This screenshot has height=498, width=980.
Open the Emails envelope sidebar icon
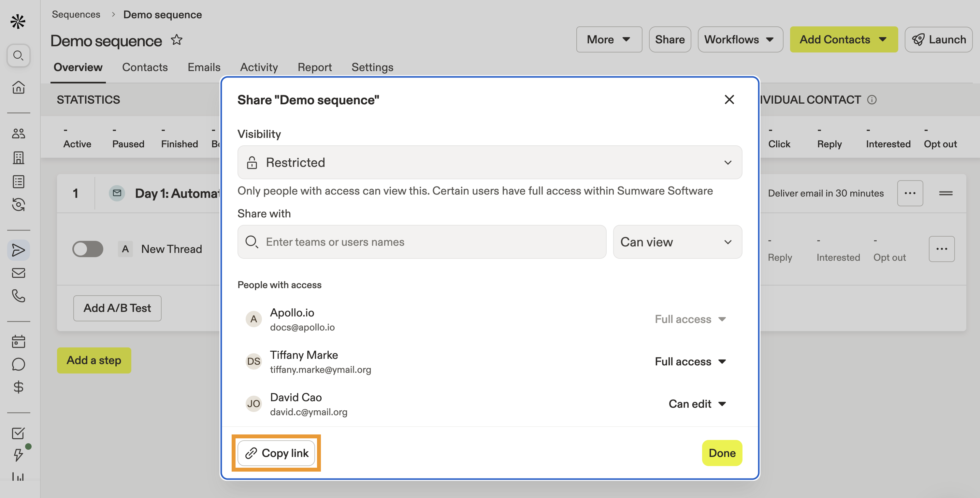[18, 273]
